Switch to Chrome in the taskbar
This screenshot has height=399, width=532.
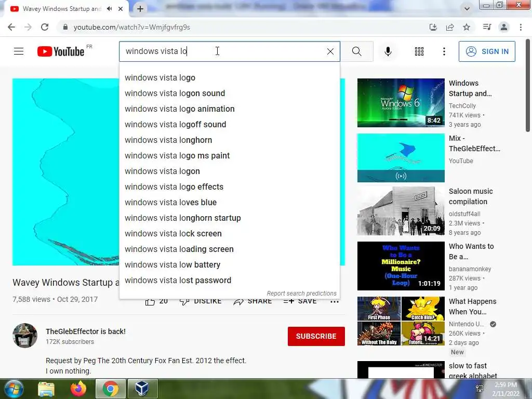coord(110,389)
